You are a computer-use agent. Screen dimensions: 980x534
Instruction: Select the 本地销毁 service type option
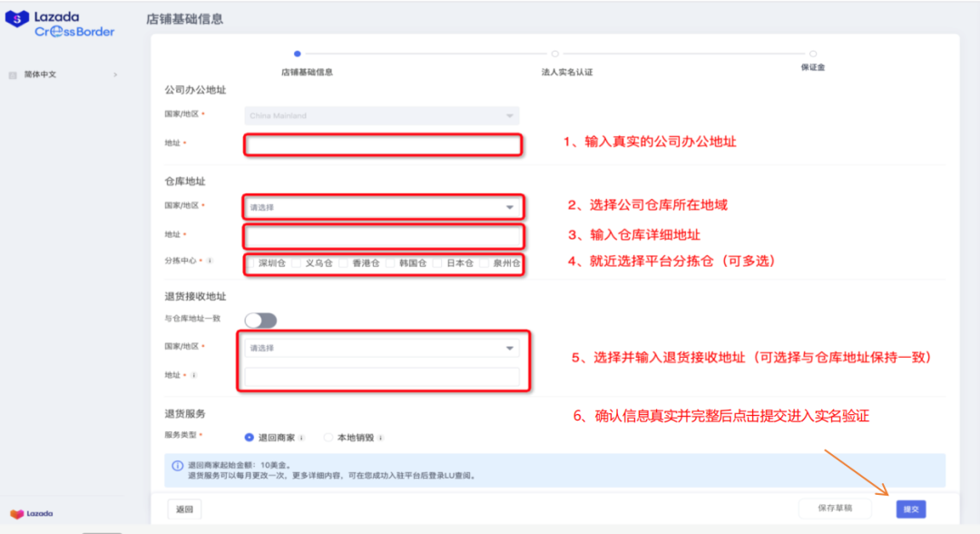(x=328, y=437)
